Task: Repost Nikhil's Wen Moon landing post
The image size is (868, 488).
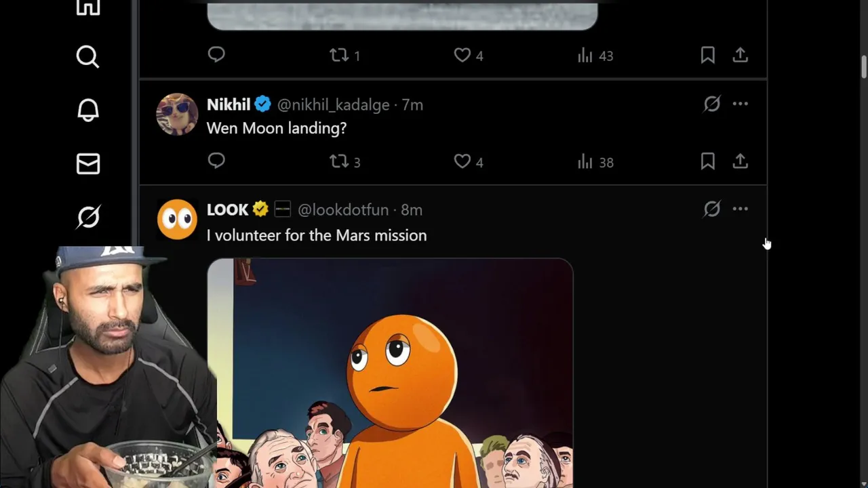Action: tap(339, 161)
